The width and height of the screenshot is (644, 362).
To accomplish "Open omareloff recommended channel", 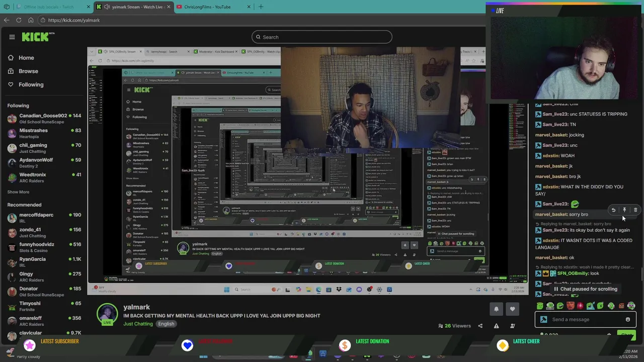I will coord(44,321).
